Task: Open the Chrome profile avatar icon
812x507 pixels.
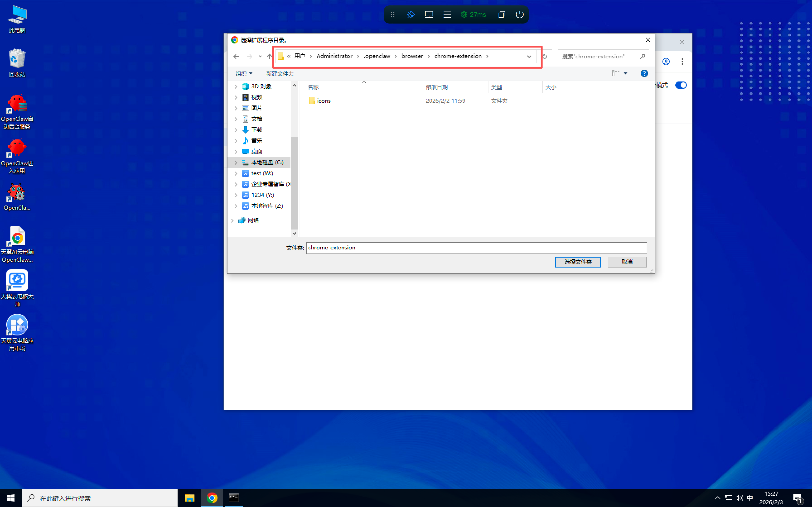Action: (x=666, y=62)
